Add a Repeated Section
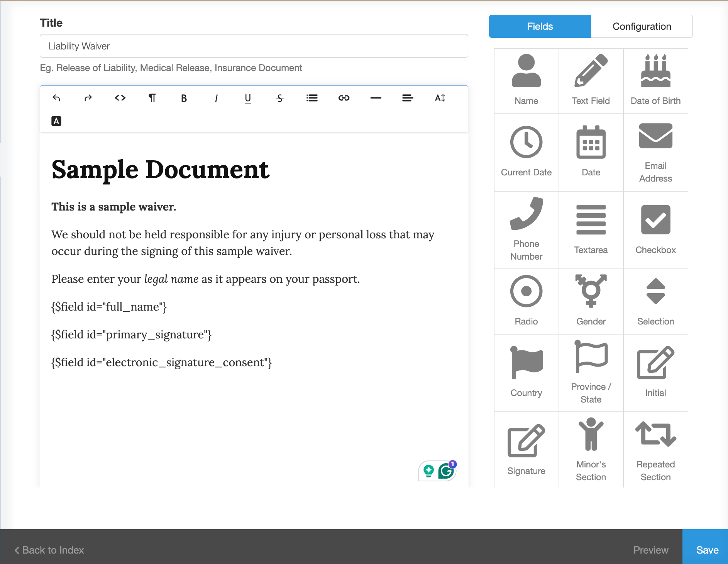728x564 pixels. 656,450
